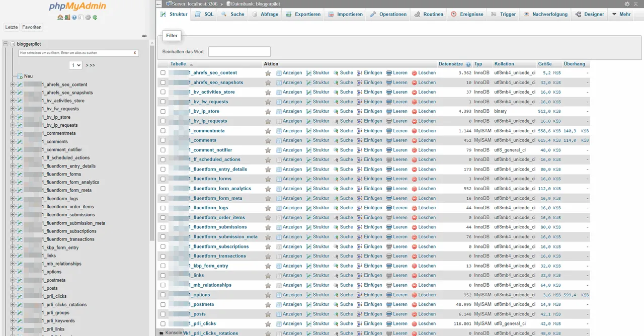Switch to the Nachverfolgung tab
Image resolution: width=644 pixels, height=336 pixels.
click(x=545, y=14)
